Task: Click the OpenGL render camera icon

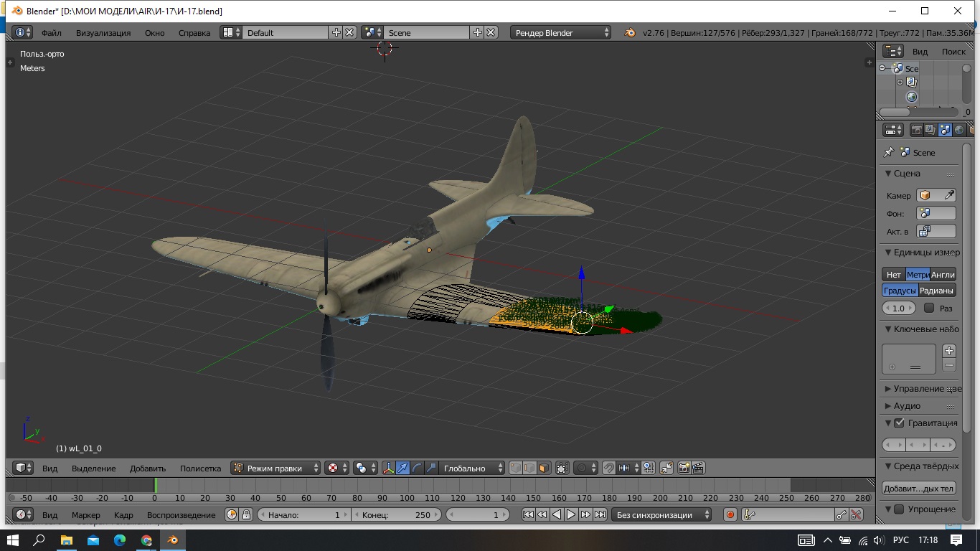Action: pyautogui.click(x=684, y=468)
